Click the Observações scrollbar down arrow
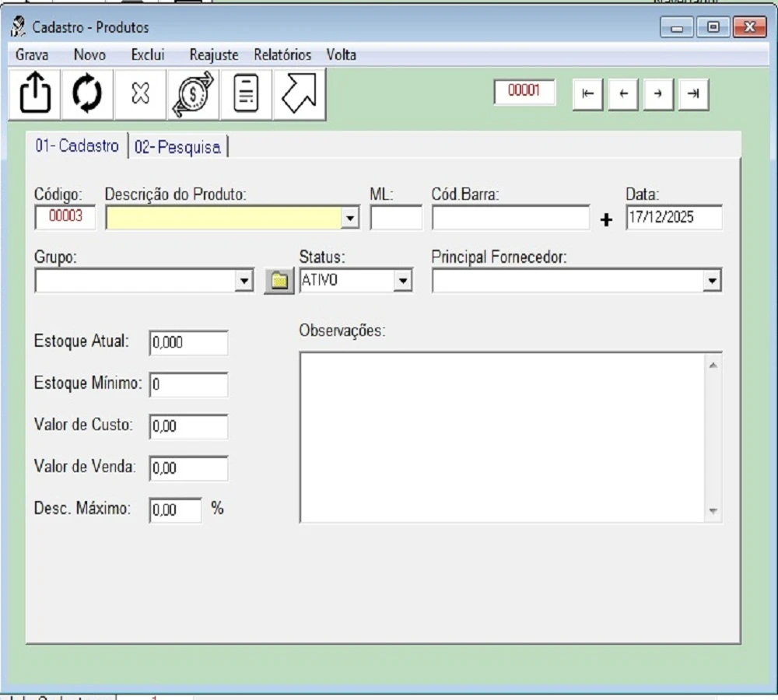 click(713, 512)
